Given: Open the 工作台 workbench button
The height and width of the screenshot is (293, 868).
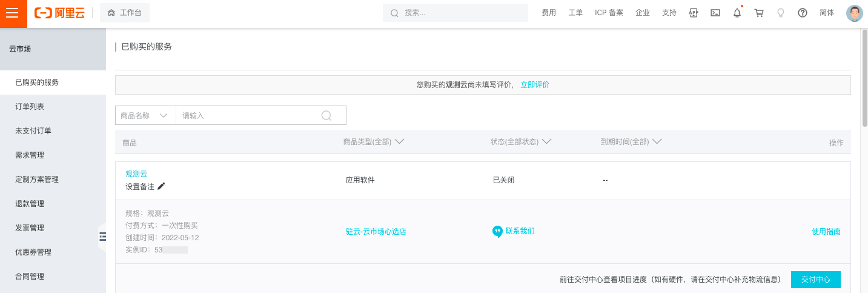Looking at the screenshot, I should coord(124,13).
